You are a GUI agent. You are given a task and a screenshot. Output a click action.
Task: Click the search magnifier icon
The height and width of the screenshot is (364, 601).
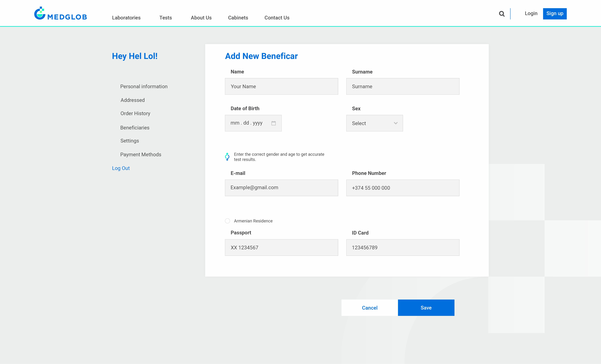[x=501, y=14]
